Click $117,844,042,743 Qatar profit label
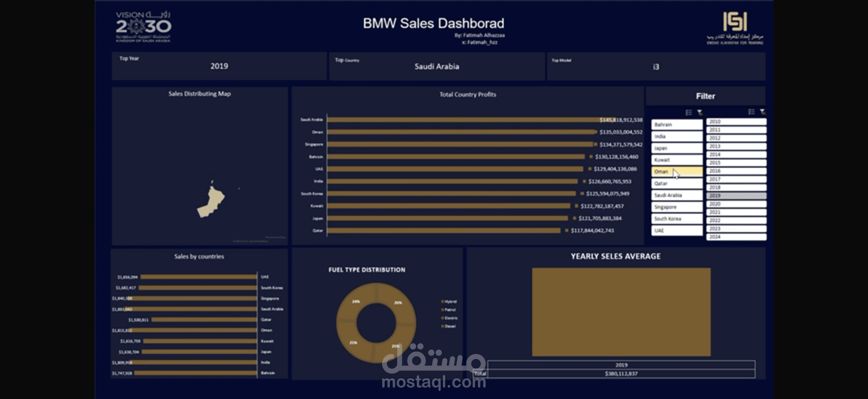 pos(592,231)
